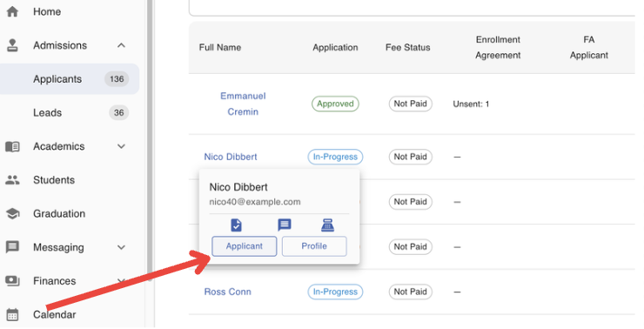Screen dimensions: 644x329
Task: Open Home in the sidebar
Action: coord(47,11)
